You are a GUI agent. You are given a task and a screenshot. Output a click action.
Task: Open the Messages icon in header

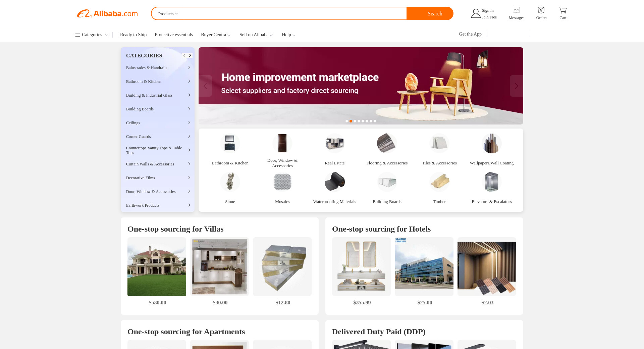click(516, 10)
